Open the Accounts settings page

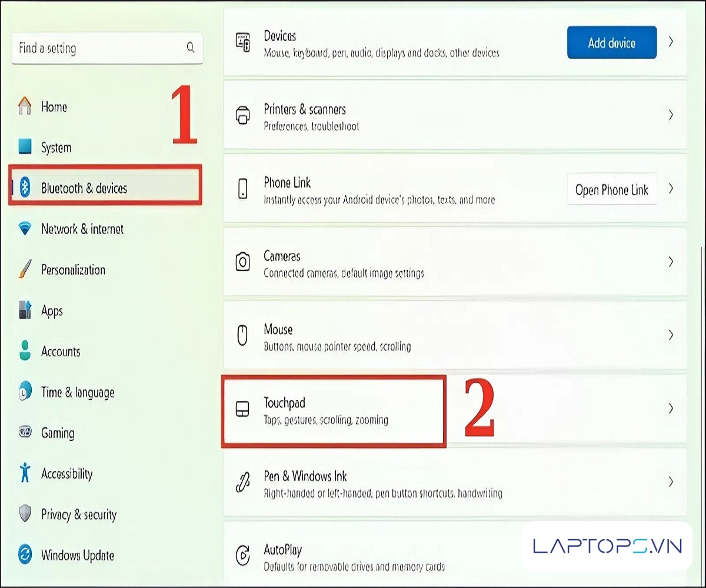pyautogui.click(x=60, y=352)
